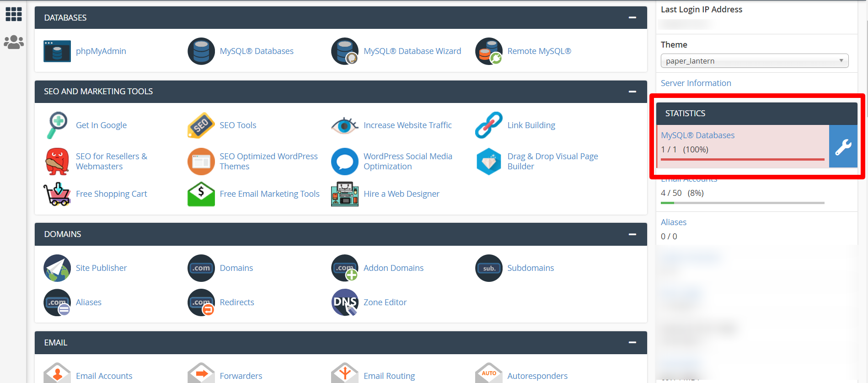The height and width of the screenshot is (383, 868).
Task: Open the Aliases statistics link
Action: (x=673, y=222)
